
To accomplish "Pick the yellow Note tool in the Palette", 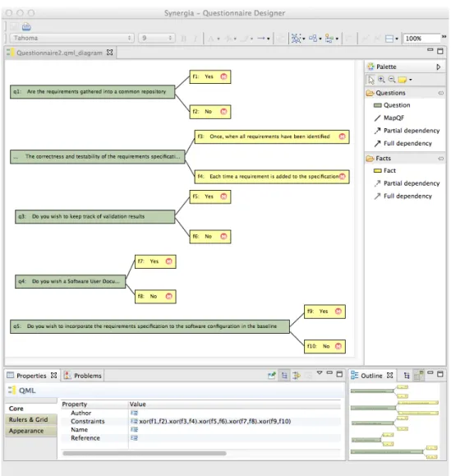I will (x=403, y=80).
